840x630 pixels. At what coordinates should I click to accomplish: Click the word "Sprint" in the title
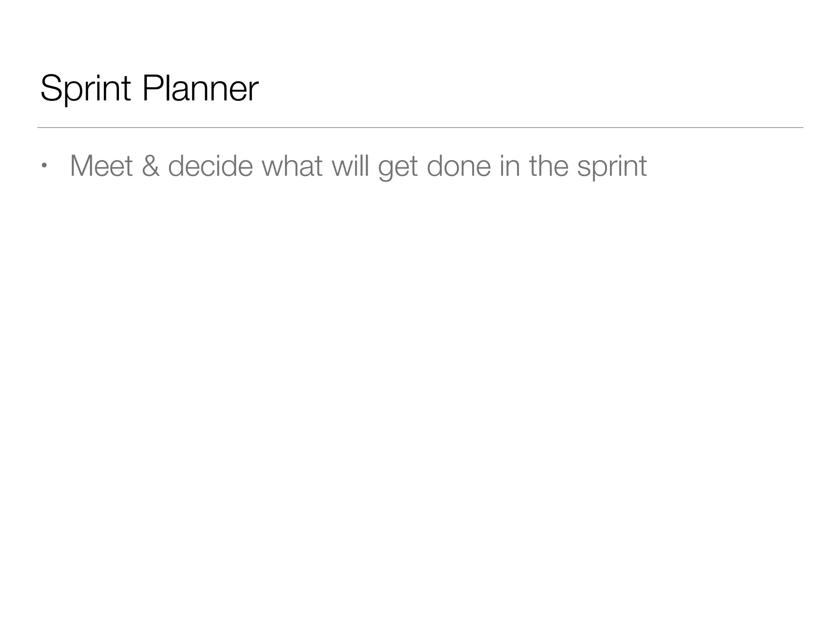pyautogui.click(x=85, y=88)
